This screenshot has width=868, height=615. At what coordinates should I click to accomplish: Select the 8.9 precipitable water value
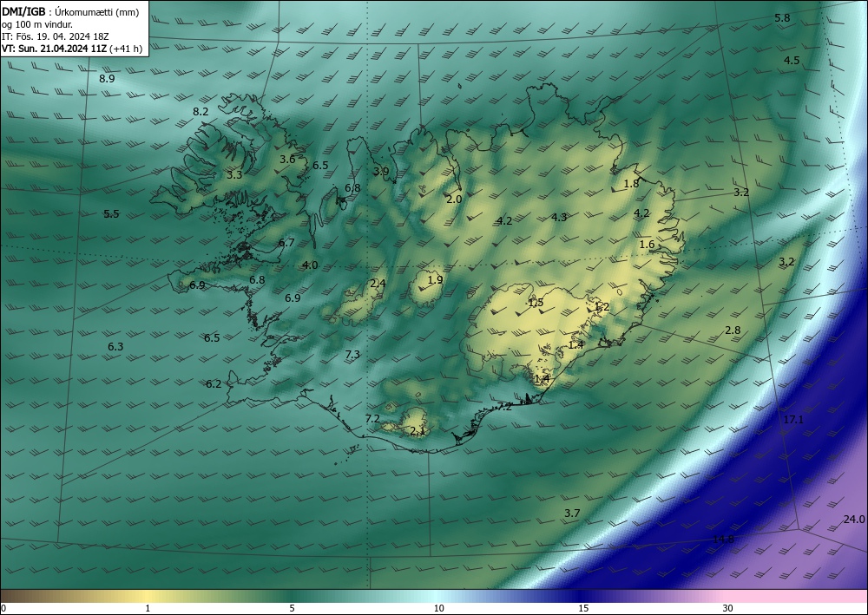tap(107, 79)
